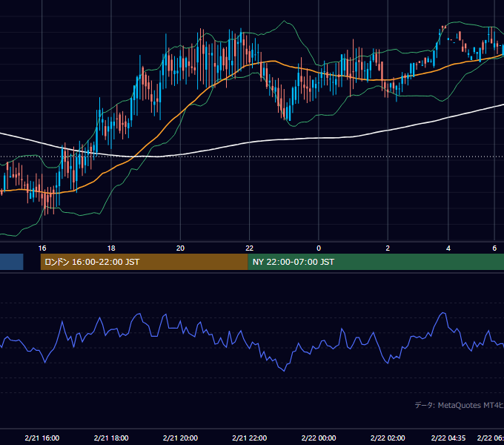Click hour label 18 on chart axis
504x445 pixels.
tap(111, 248)
